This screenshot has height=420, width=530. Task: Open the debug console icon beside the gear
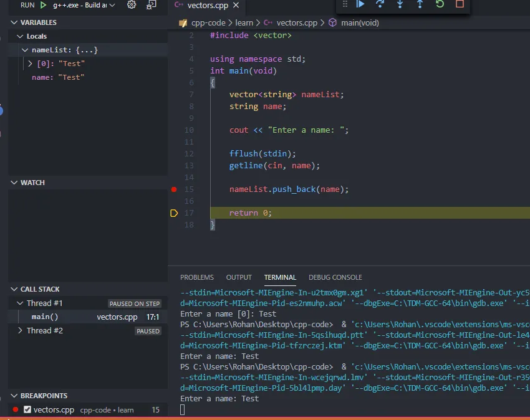[x=152, y=5]
